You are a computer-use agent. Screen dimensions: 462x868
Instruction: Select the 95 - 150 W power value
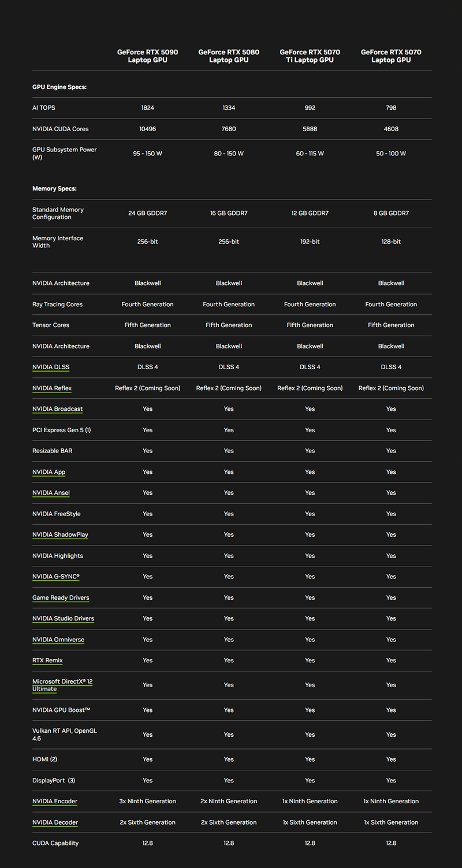tap(148, 154)
